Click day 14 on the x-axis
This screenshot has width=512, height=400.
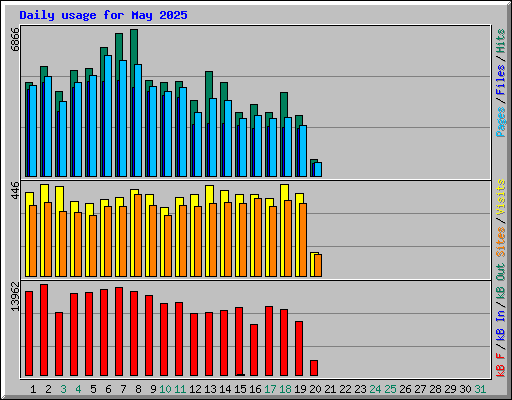click(225, 389)
